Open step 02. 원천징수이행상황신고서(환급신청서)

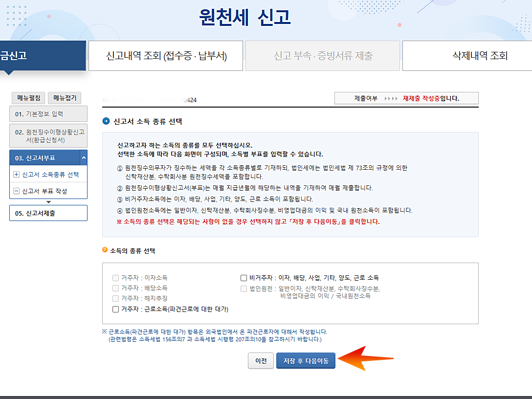48,136
